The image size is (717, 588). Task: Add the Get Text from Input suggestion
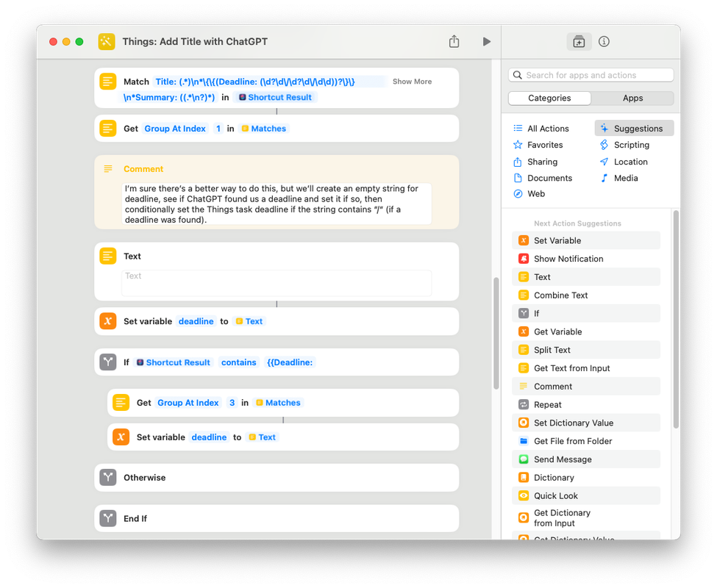click(586, 369)
